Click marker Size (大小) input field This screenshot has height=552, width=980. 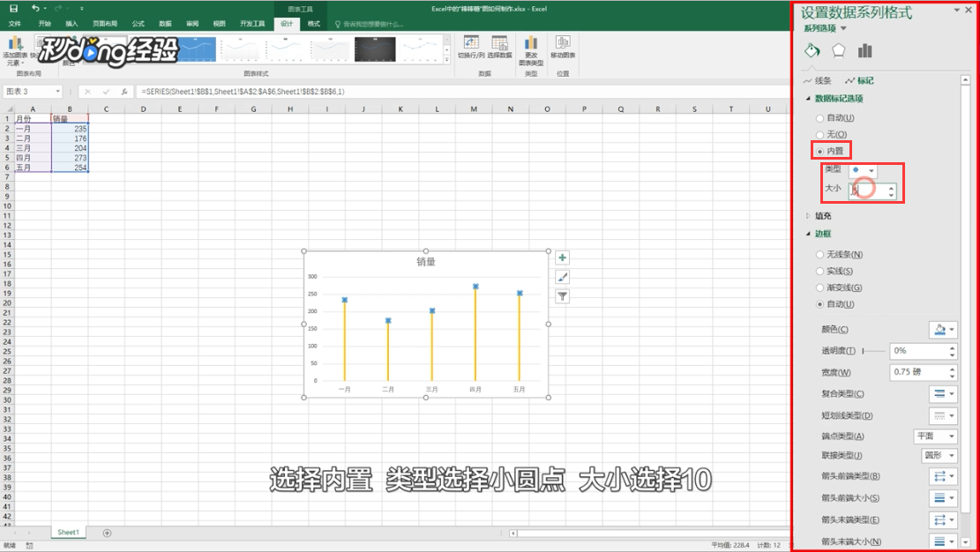tap(868, 190)
